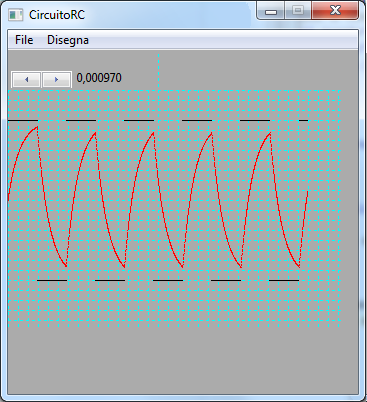Click the right arrow scroll button

click(x=56, y=79)
